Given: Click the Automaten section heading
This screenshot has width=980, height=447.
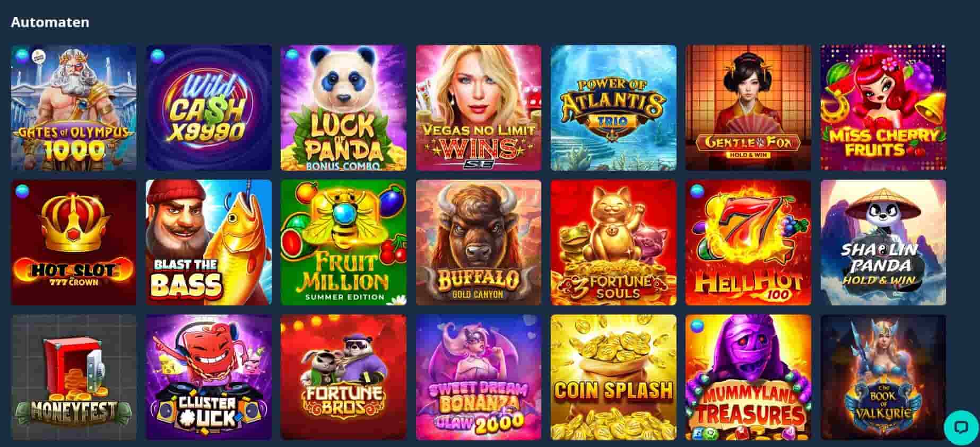Looking at the screenshot, I should 50,22.
